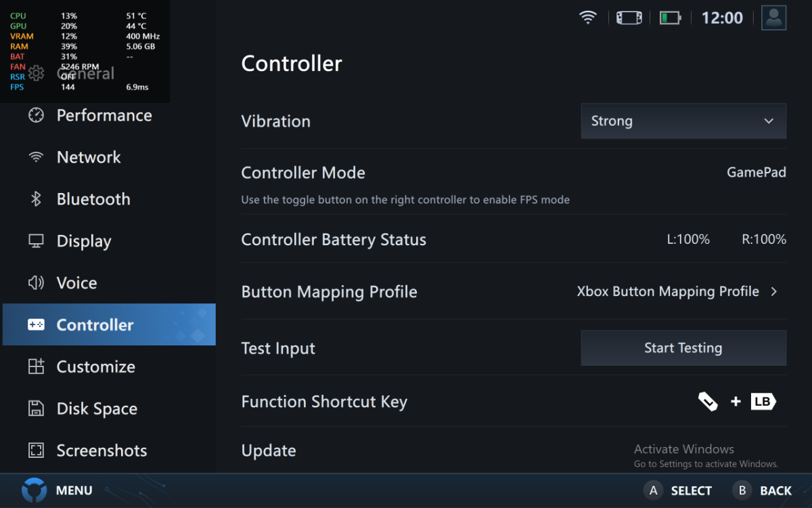Click the B BACK button

pyautogui.click(x=742, y=490)
